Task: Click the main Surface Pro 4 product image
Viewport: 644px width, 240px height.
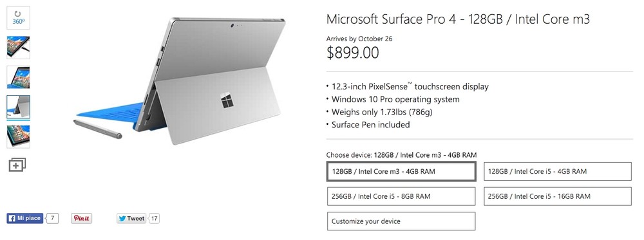Action: point(180,80)
